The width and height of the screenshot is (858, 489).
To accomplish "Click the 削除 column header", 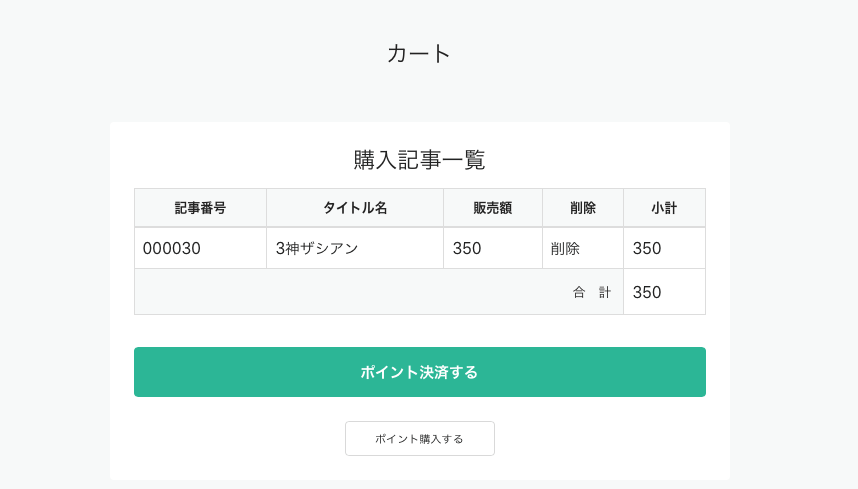I will point(582,208).
